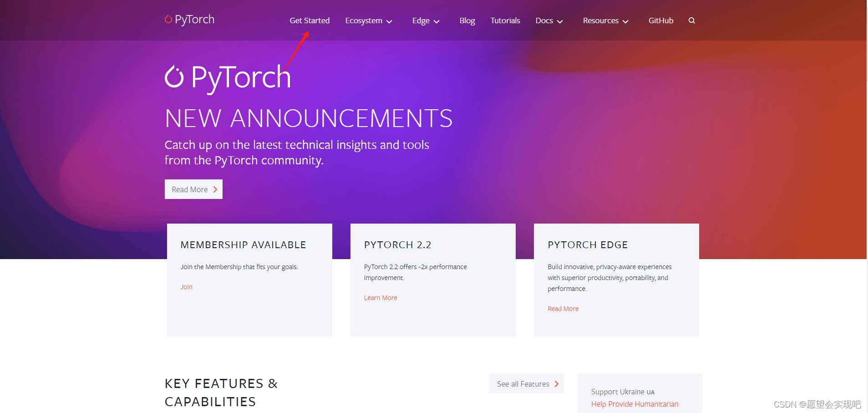Click the chevron on See all Features

coord(556,384)
